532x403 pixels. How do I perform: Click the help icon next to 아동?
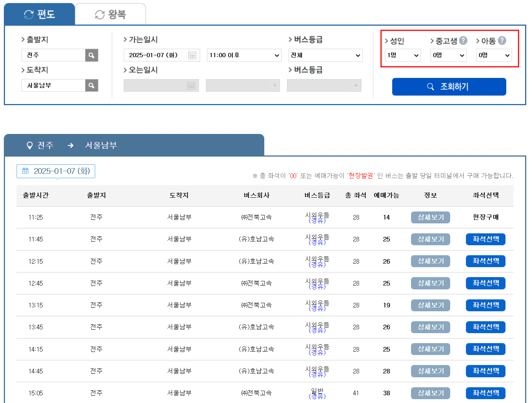[x=502, y=40]
